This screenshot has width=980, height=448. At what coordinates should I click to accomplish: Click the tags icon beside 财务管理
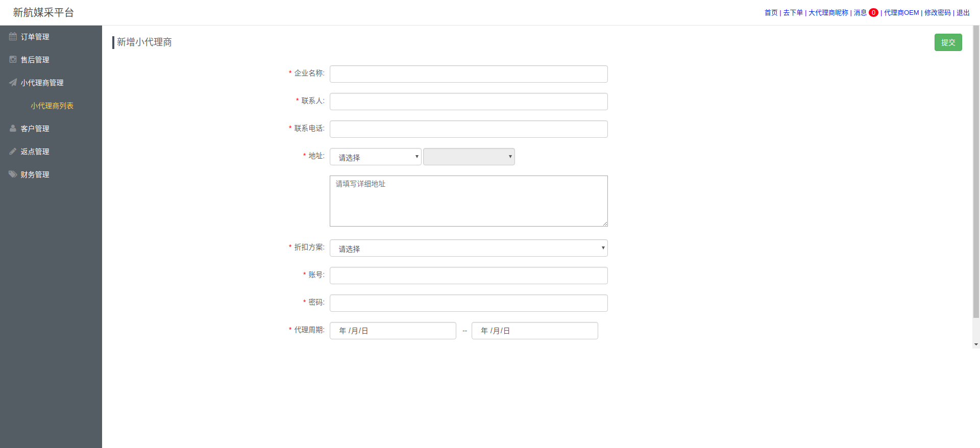click(x=13, y=175)
